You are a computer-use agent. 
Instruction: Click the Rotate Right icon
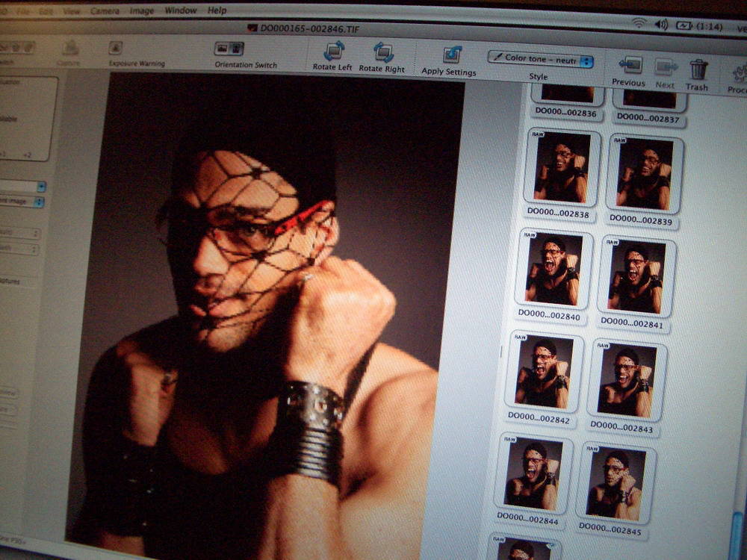click(382, 52)
